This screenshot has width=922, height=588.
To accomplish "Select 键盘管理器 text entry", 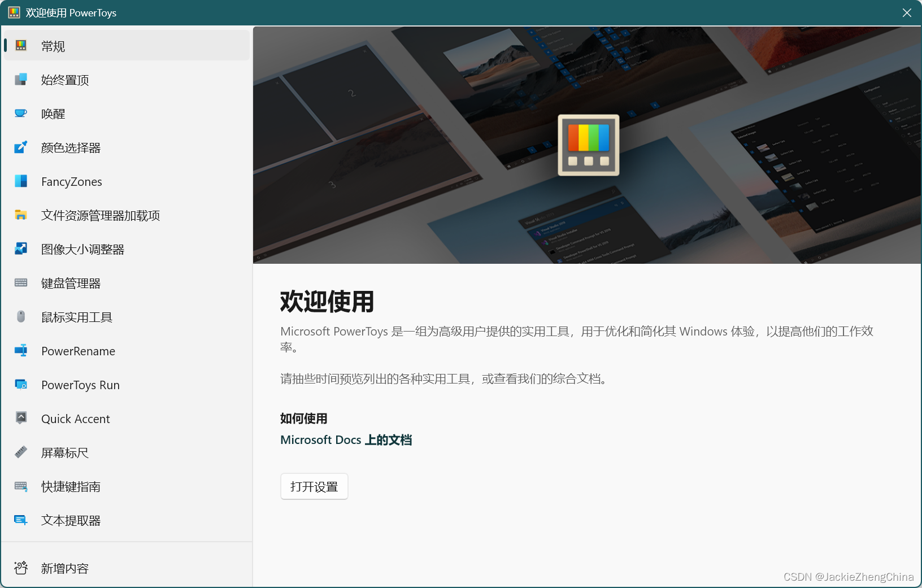I will point(71,284).
